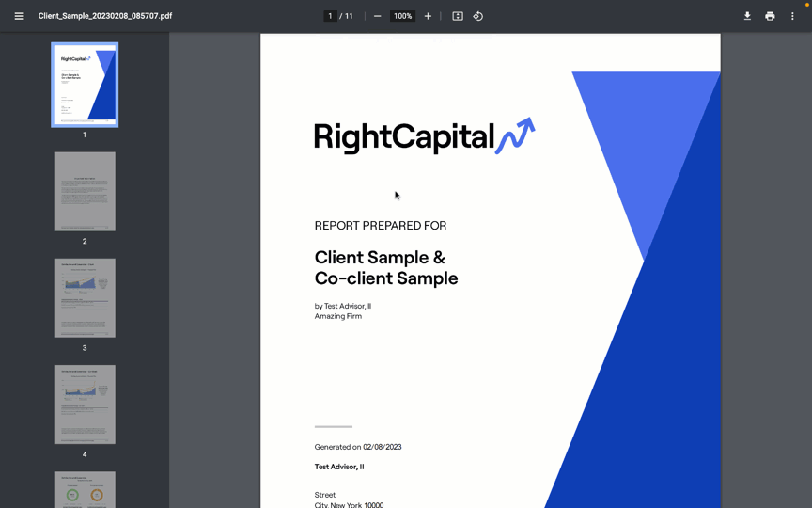Print the PDF document
Screen dimensions: 812x508
(x=770, y=16)
